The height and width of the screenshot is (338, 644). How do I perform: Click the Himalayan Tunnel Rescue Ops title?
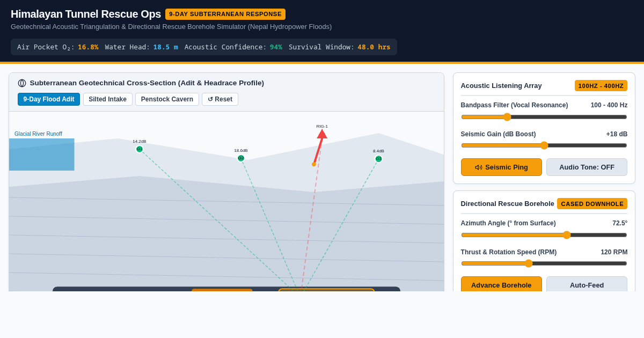click(x=86, y=14)
